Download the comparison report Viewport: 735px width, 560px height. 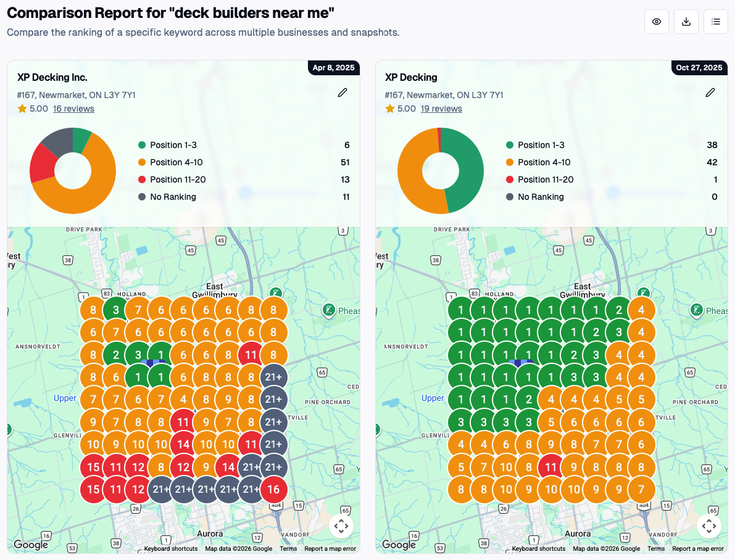click(x=686, y=22)
